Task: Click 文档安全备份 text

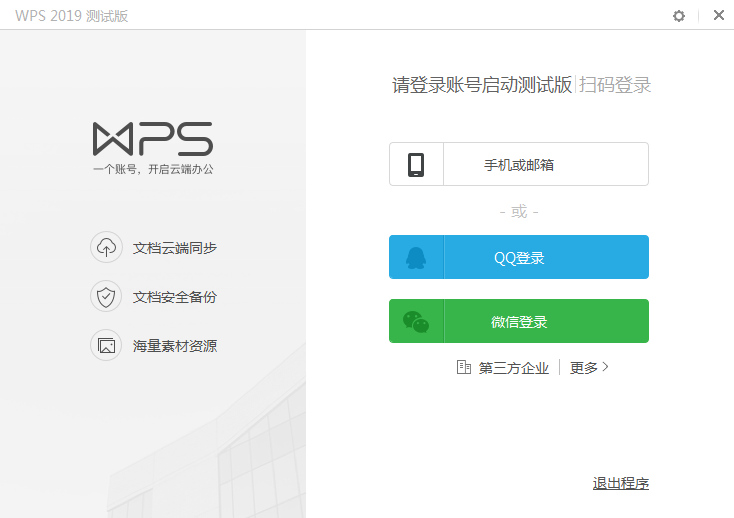Action: click(x=175, y=297)
